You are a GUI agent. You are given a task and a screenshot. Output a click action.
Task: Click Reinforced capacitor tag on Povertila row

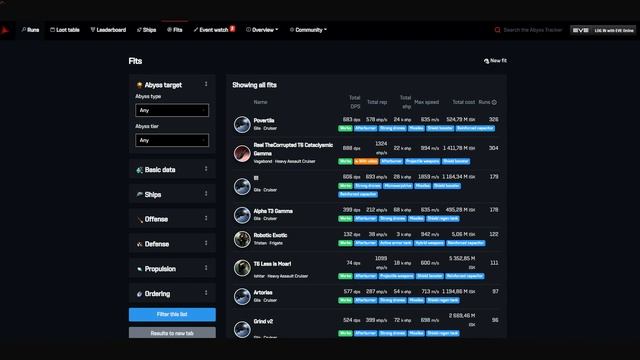(476, 128)
